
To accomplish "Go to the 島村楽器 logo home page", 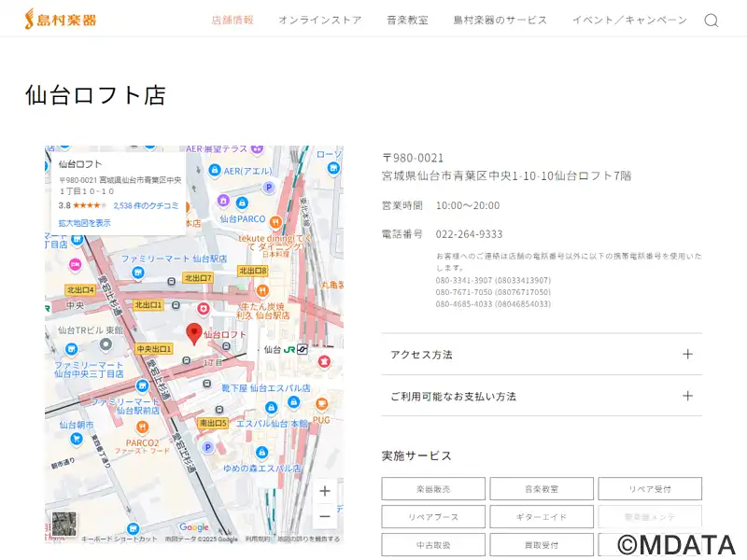I will [x=61, y=20].
